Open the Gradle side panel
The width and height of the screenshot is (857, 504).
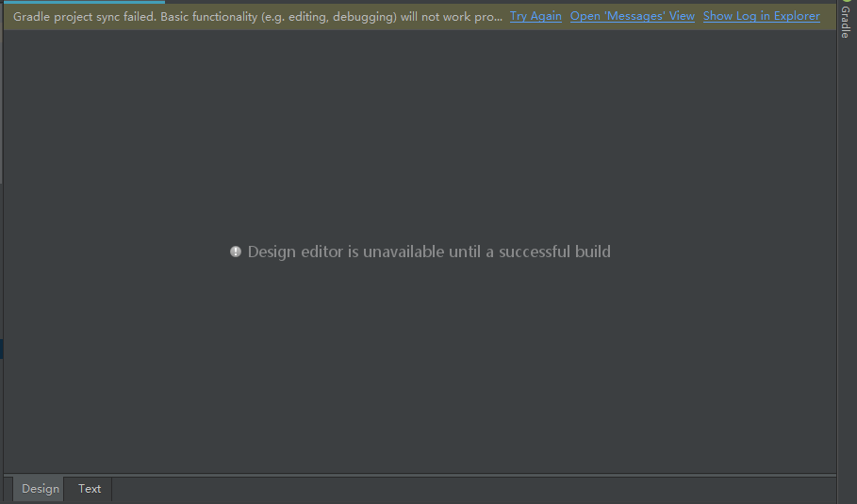pos(846,20)
